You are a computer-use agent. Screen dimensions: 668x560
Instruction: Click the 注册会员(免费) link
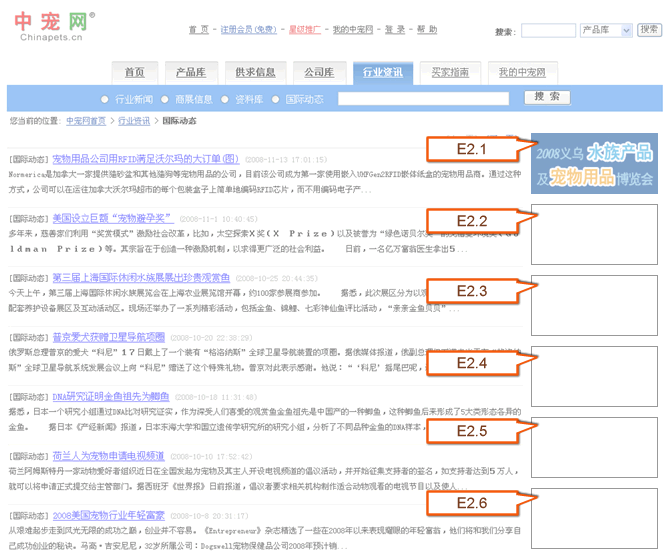click(x=251, y=31)
